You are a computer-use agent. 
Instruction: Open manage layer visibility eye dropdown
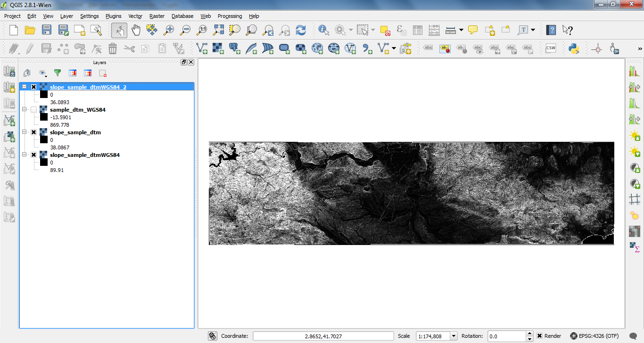click(43, 73)
